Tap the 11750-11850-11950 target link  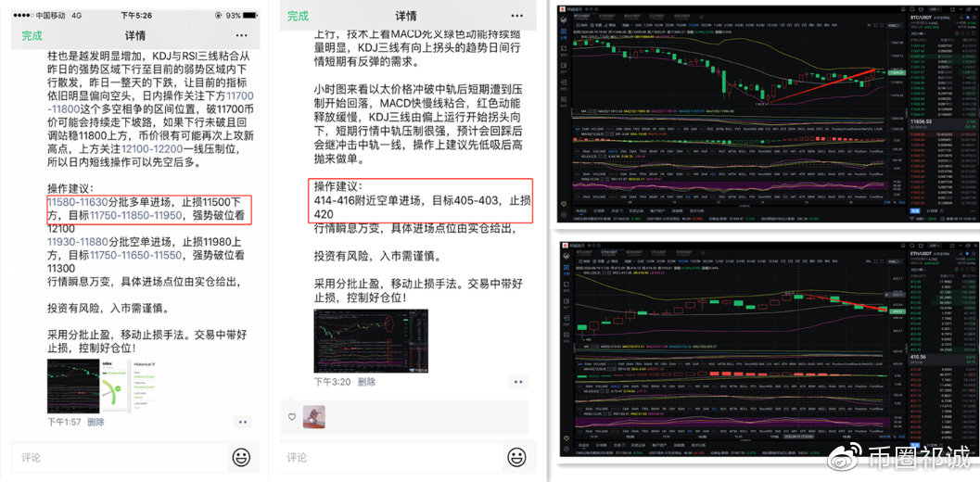tap(135, 216)
